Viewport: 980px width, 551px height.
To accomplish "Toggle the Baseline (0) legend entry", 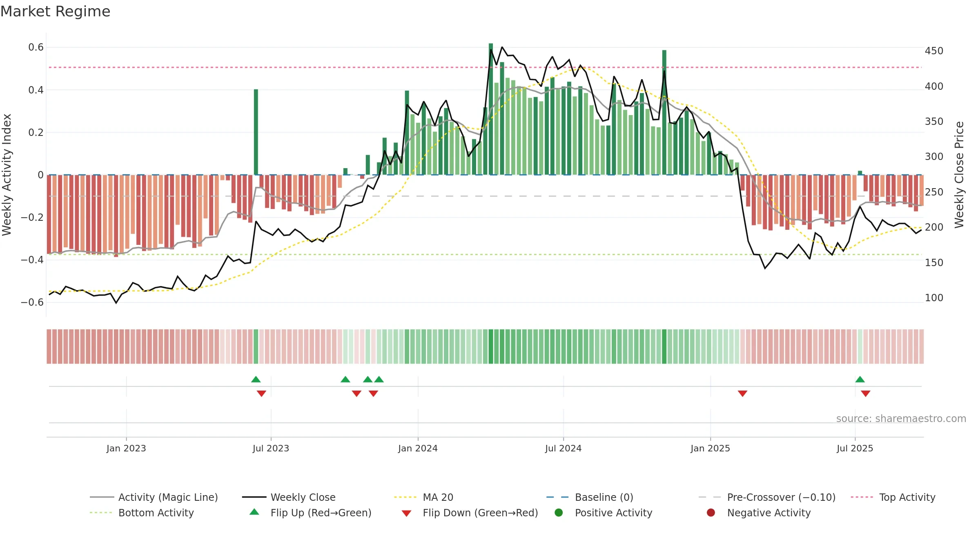I will pos(590,497).
